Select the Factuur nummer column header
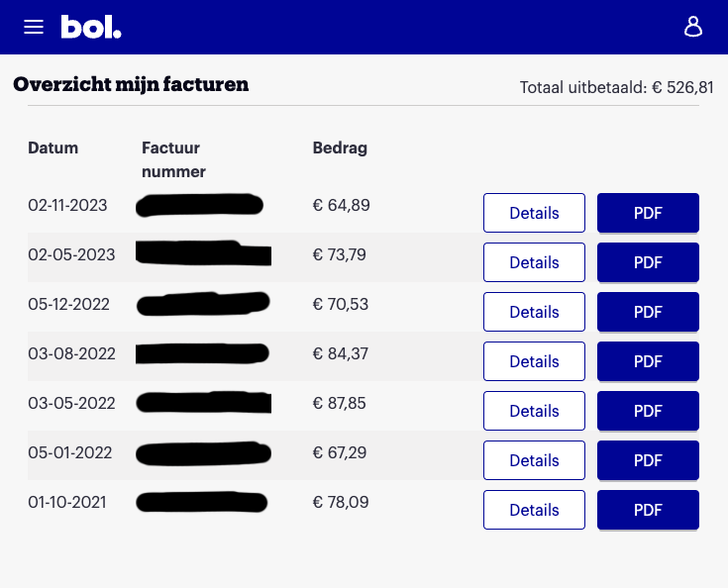This screenshot has height=588, width=728. (173, 159)
